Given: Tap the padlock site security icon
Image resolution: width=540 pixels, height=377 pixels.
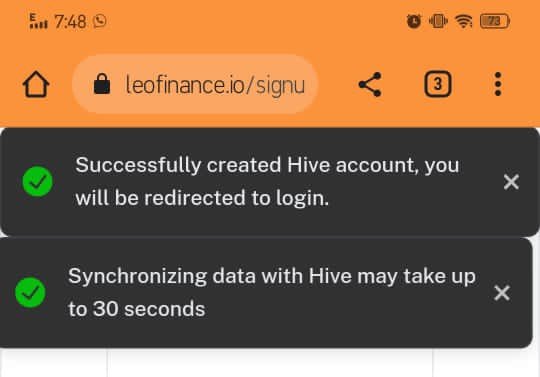Looking at the screenshot, I should tap(102, 84).
